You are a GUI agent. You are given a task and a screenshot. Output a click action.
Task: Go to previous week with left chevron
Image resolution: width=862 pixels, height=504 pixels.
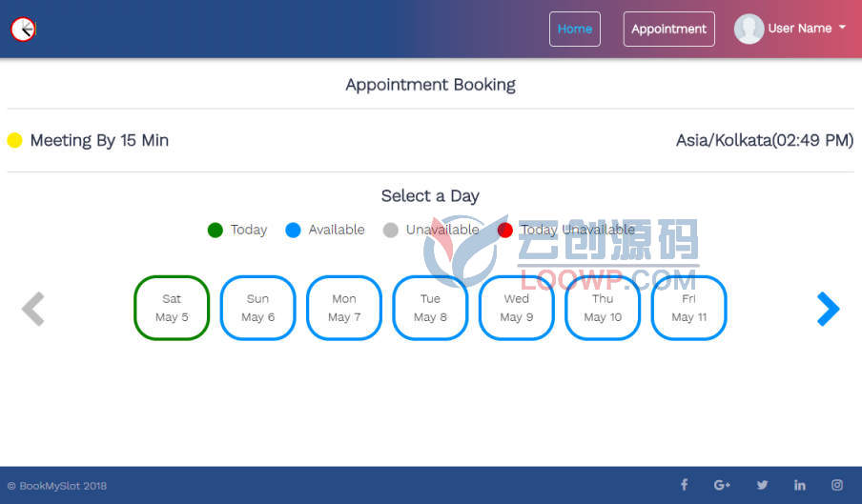33,309
